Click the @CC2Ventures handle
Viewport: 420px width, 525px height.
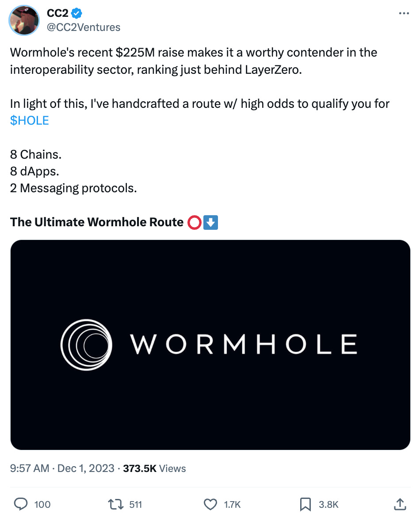tap(84, 27)
